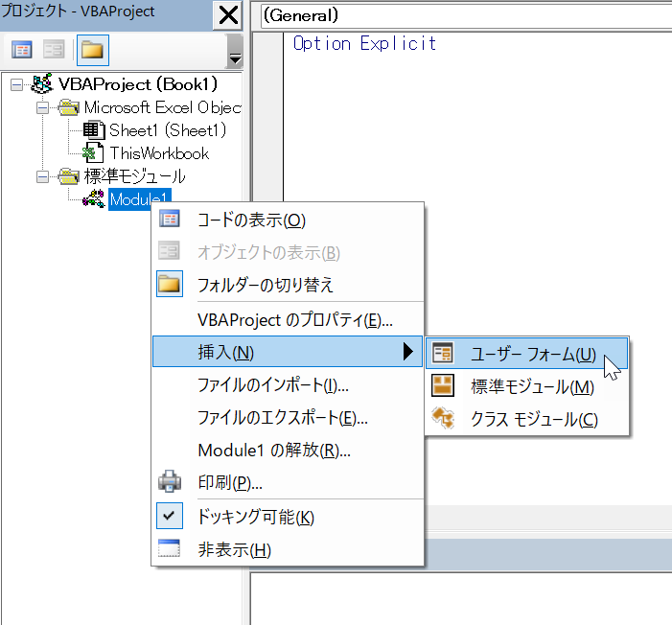Select the Microsoft Excel Objects folder
The height and width of the screenshot is (625, 672).
[x=163, y=107]
